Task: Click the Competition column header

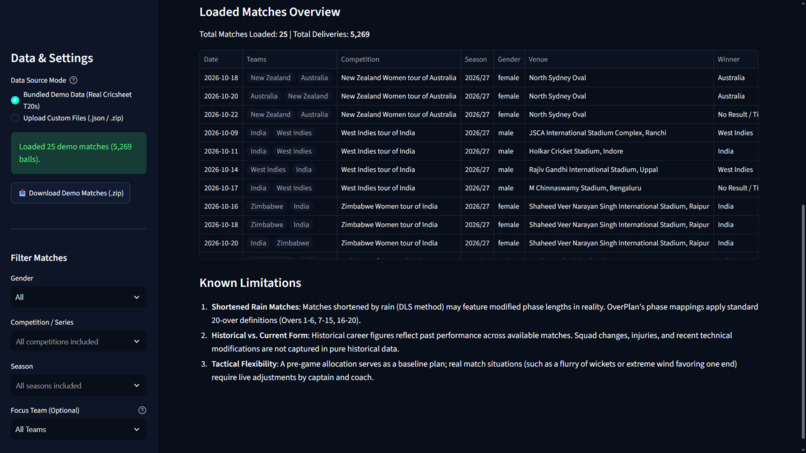Action: click(398, 59)
